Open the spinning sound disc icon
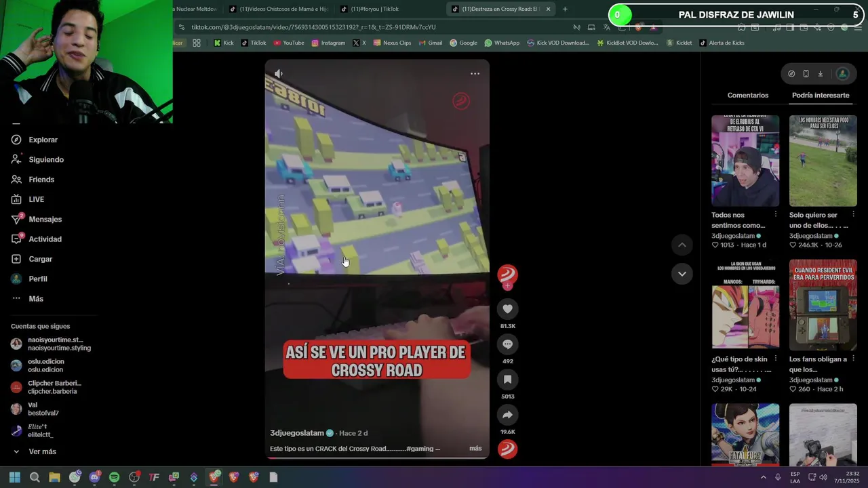868x488 pixels. (x=507, y=449)
